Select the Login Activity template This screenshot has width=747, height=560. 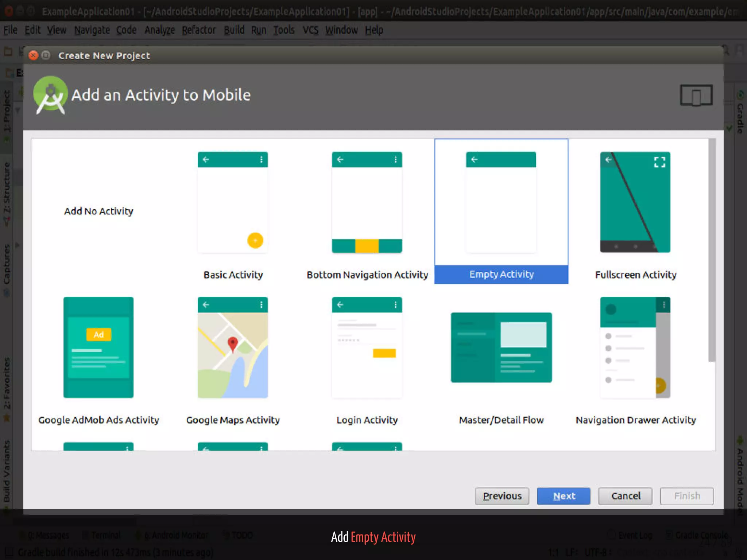click(x=367, y=347)
